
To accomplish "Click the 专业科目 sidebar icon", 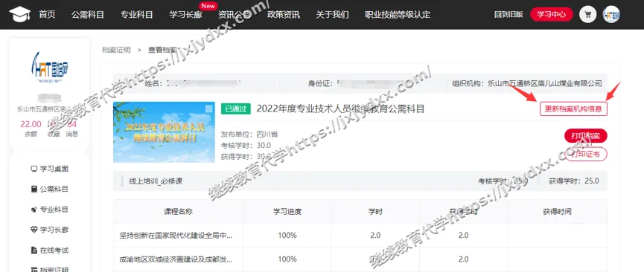I will (34, 210).
